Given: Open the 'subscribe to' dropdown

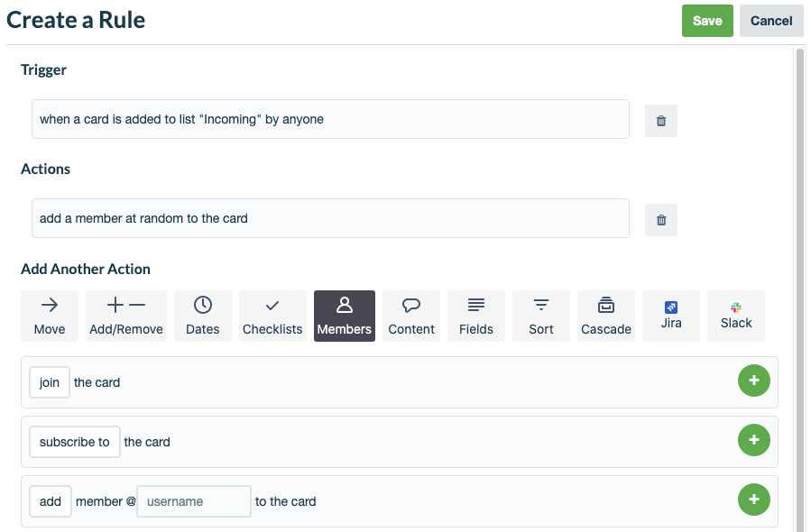Looking at the screenshot, I should pyautogui.click(x=74, y=441).
